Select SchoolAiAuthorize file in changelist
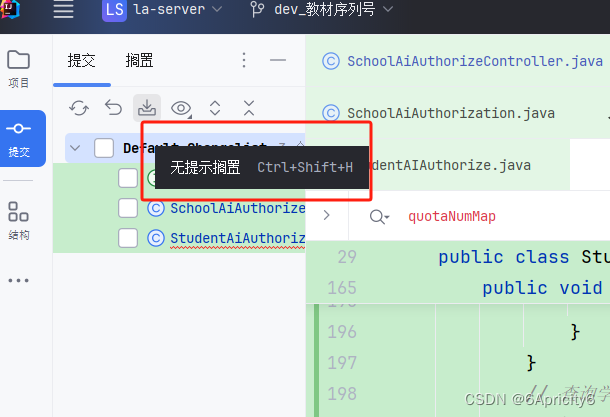 [237, 208]
